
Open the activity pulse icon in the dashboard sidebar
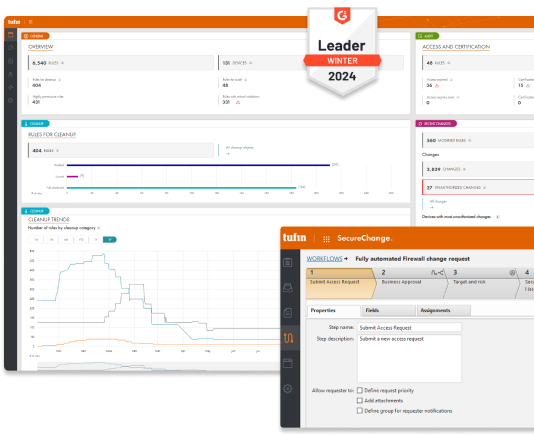point(11,87)
